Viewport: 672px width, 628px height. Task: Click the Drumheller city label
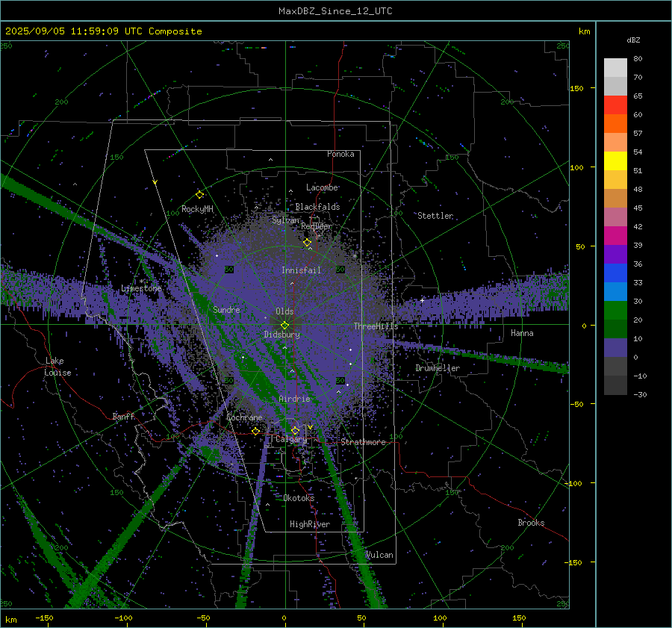point(438,368)
